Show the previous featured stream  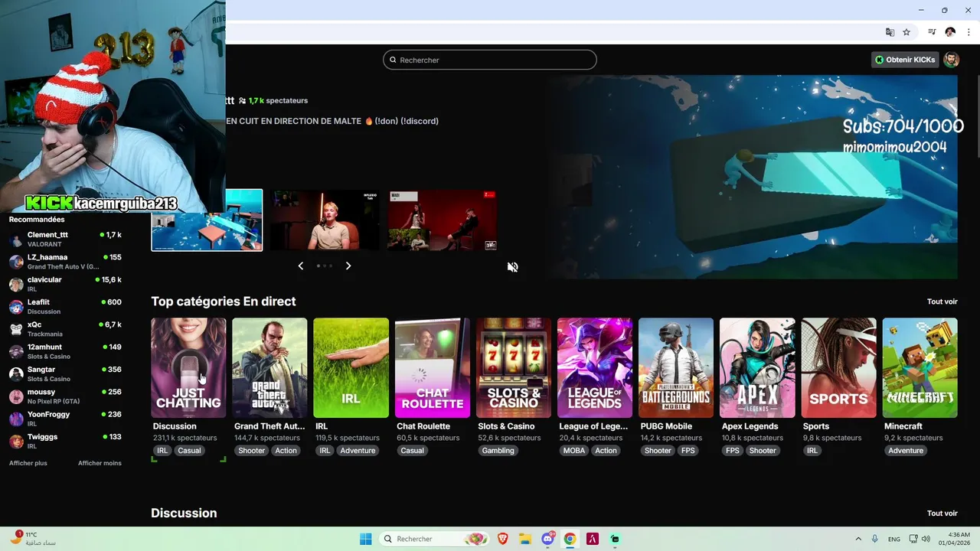301,266
